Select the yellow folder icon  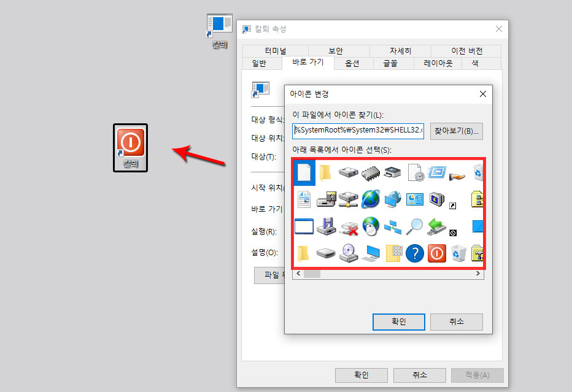tap(325, 173)
